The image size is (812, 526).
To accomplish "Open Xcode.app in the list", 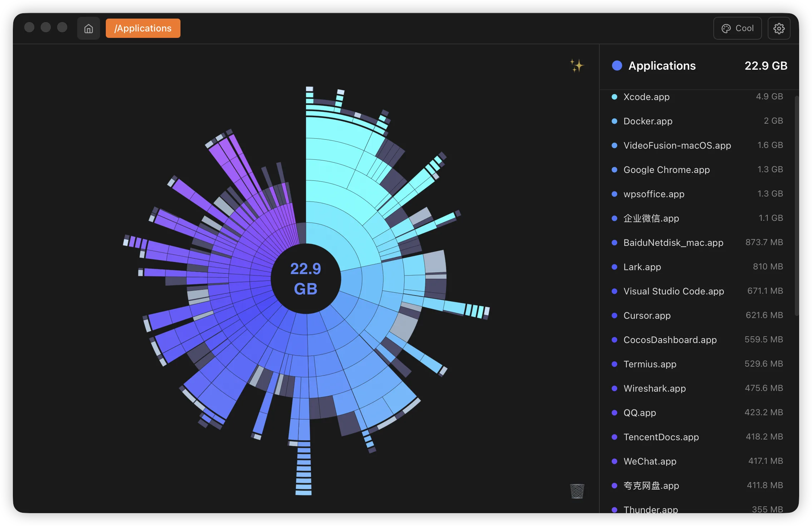I will [646, 97].
